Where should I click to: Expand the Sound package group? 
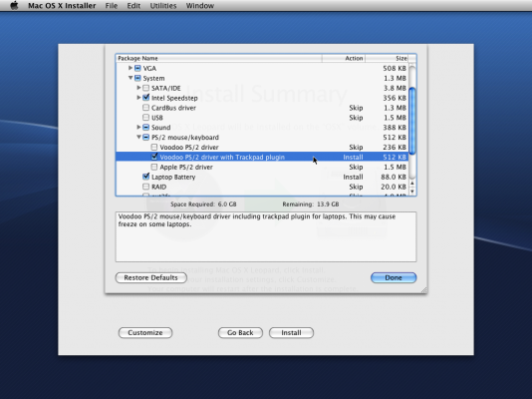pos(138,127)
